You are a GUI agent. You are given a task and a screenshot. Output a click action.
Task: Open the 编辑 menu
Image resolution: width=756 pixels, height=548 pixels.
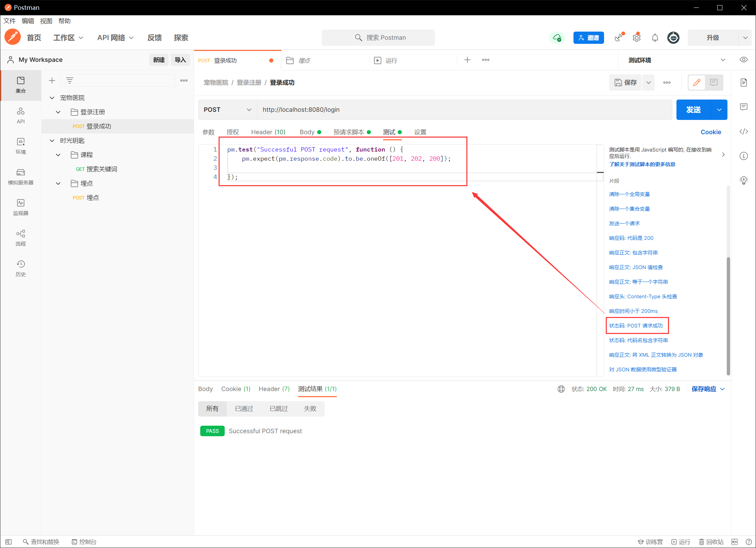[28, 21]
